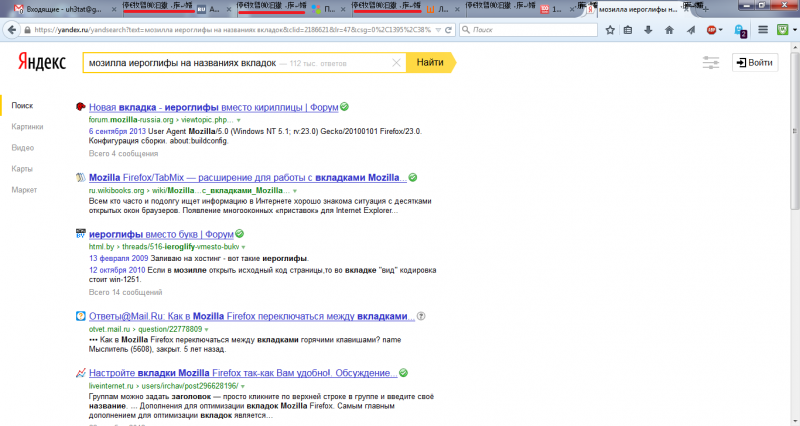Select 'Картинки' in the Yandex sidebar
This screenshot has width=800, height=426.
point(27,127)
